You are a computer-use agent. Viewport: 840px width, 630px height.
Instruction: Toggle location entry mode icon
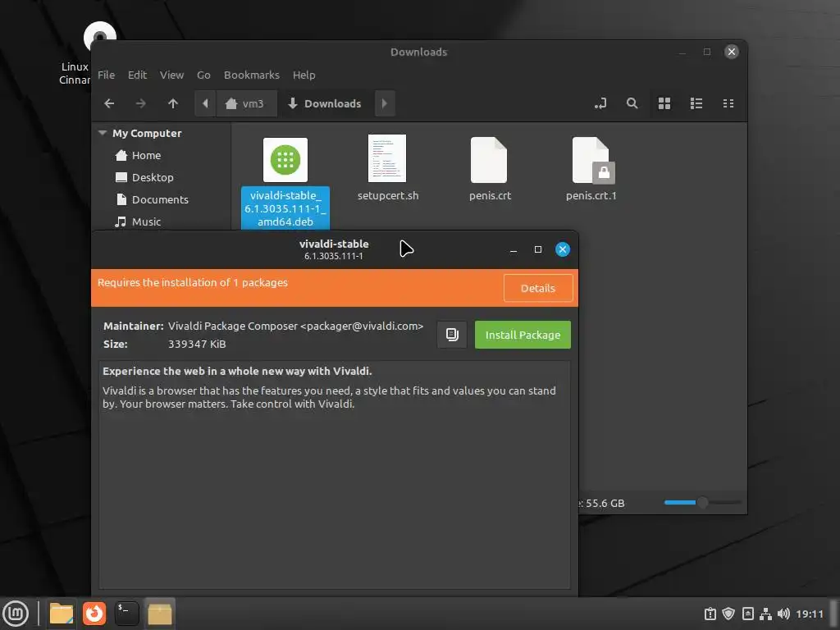[x=600, y=103]
